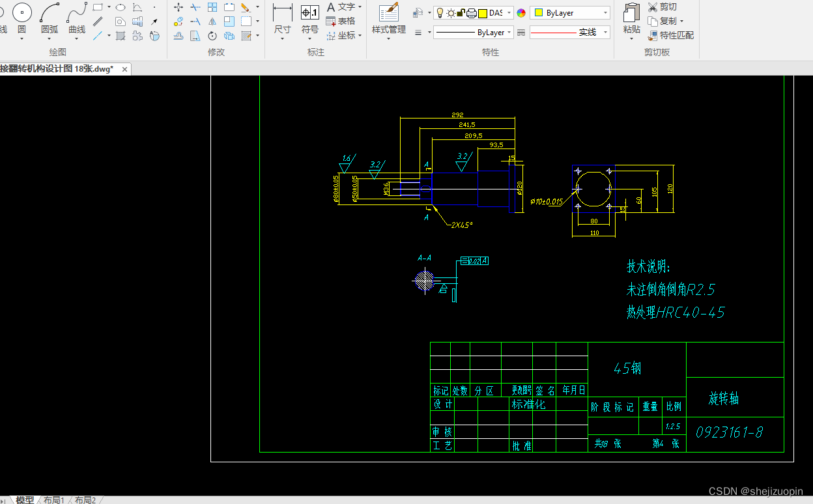Viewport: 813px width, 504px height.
Task: Click the color wheel picker icon
Action: [521, 12]
